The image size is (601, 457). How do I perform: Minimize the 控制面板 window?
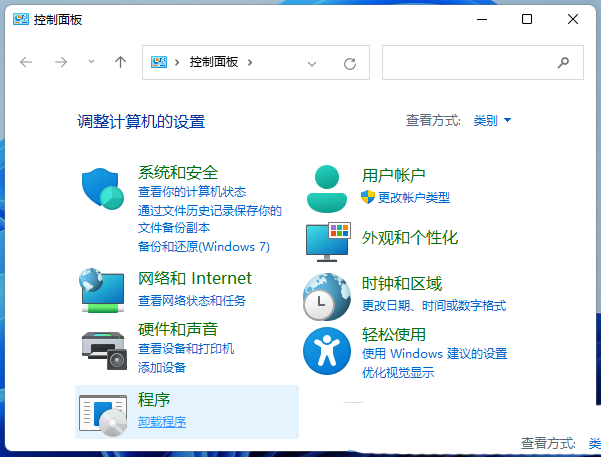[x=482, y=19]
